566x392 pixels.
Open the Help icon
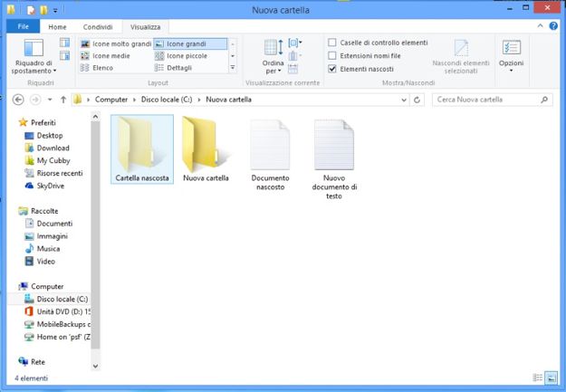coord(553,26)
